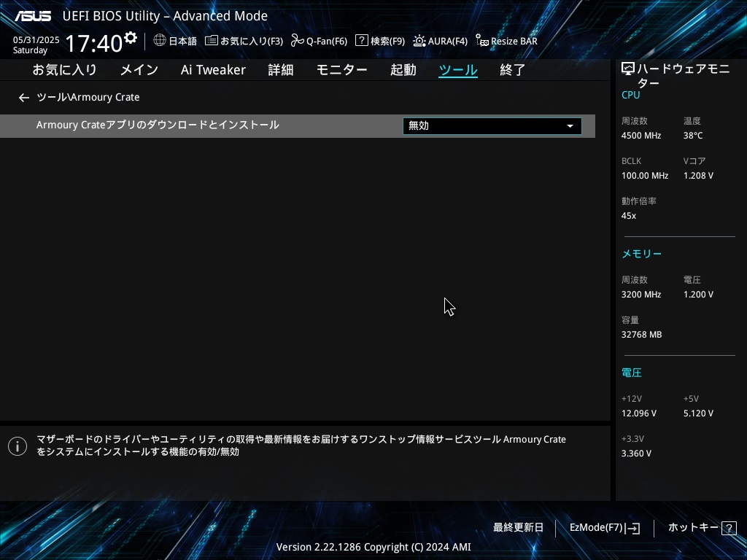This screenshot has height=560, width=747.
Task: Click the CPU section heading
Action: [x=630, y=95]
